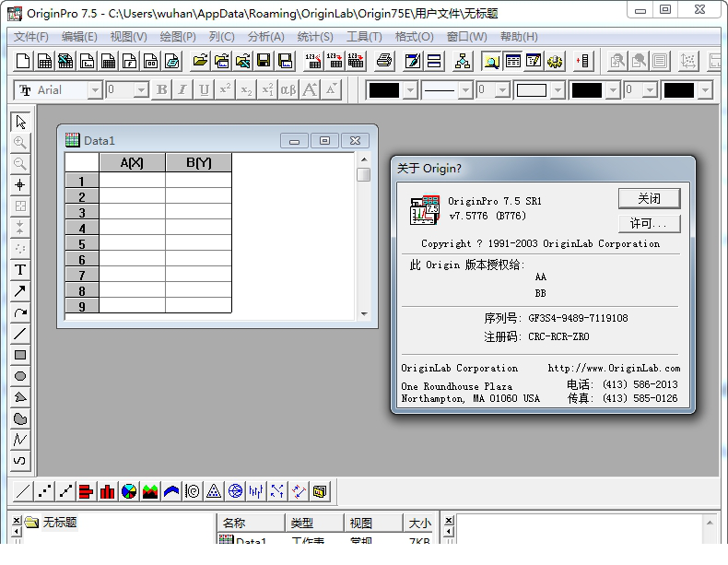Open the fill pattern dropdown
This screenshot has width=728, height=565.
tap(558, 90)
